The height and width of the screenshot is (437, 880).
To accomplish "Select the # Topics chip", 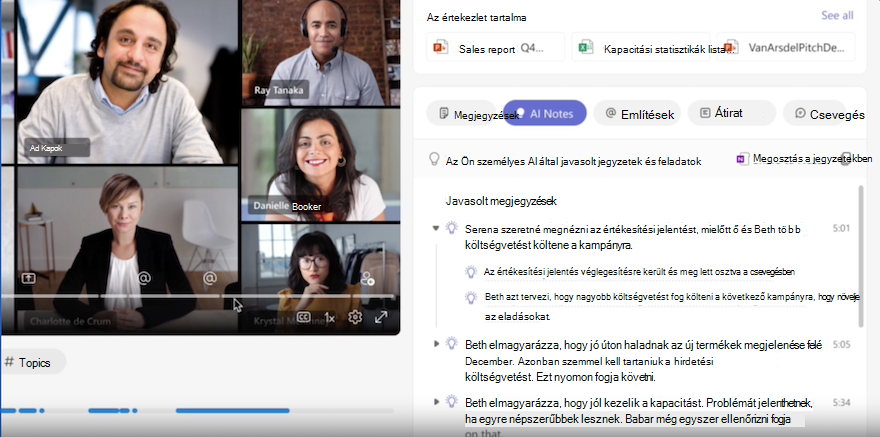I will coord(34,362).
